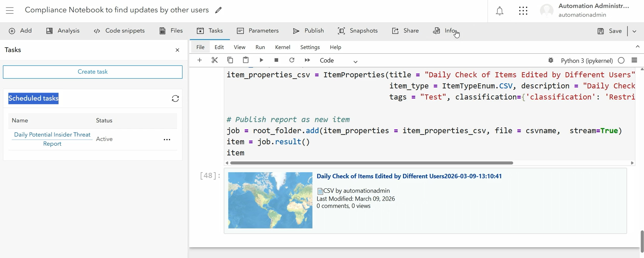Open the automationadmin user profile avatar
The width and height of the screenshot is (644, 258).
[547, 11]
